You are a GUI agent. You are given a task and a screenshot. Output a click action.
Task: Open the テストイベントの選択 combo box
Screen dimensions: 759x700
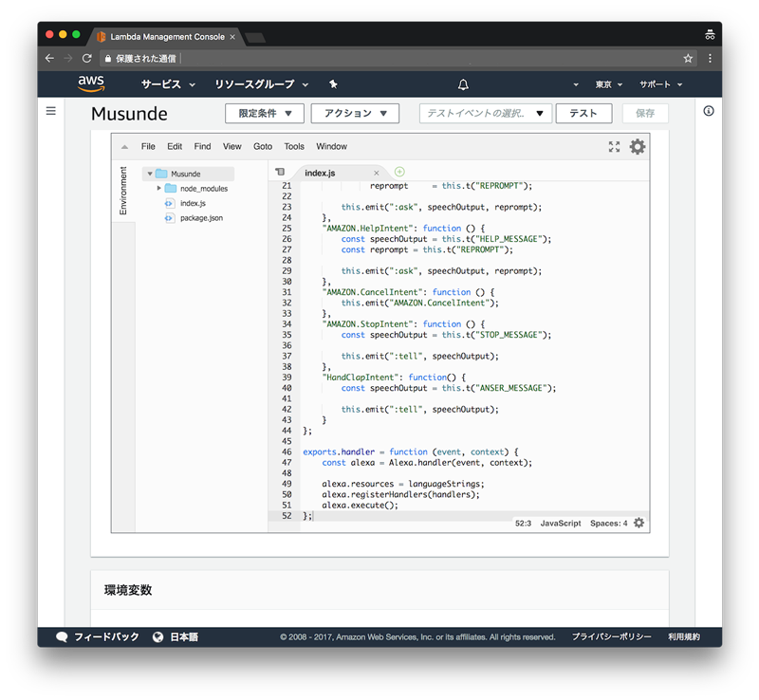485,113
